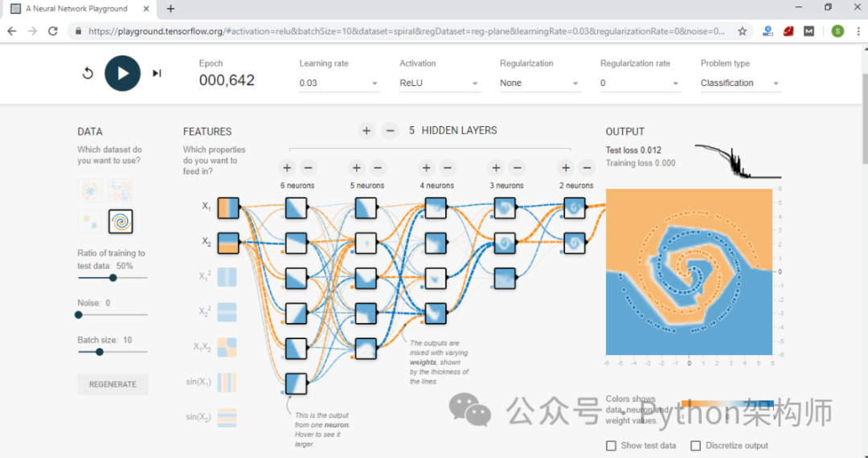The height and width of the screenshot is (458, 868).
Task: Open a new browser tab
Action: pyautogui.click(x=170, y=9)
